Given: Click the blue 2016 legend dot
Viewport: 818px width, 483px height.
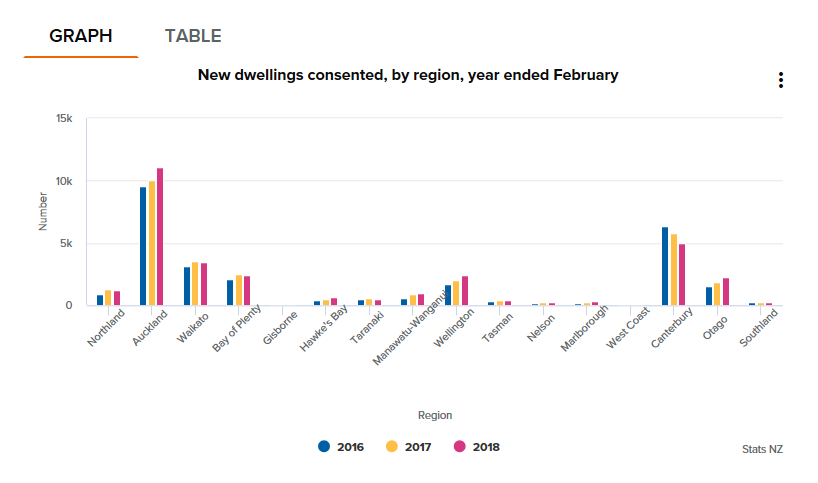Looking at the screenshot, I should coord(324,446).
